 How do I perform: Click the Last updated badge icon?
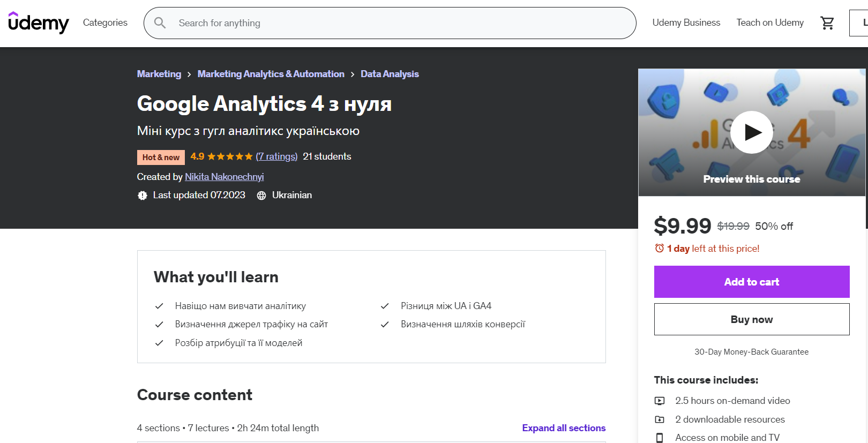point(143,196)
